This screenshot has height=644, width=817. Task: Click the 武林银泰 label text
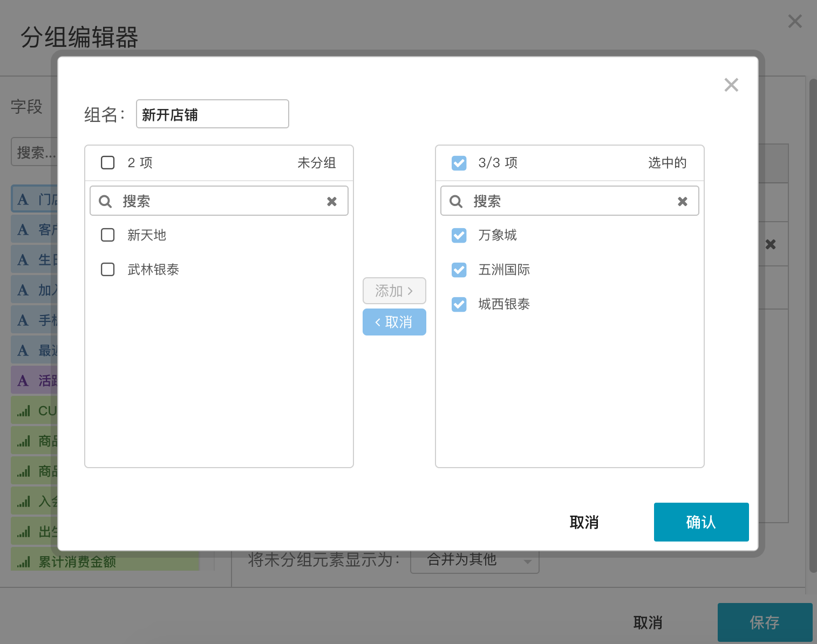click(x=153, y=270)
